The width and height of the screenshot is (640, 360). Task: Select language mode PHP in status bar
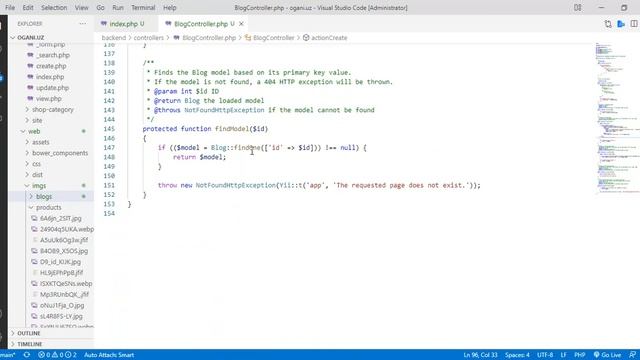coord(580,355)
